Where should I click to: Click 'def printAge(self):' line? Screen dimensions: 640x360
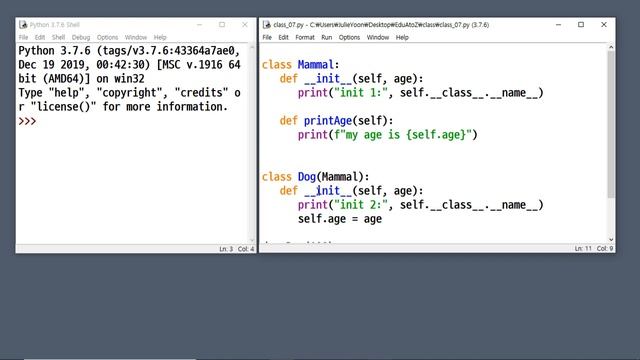(x=336, y=121)
